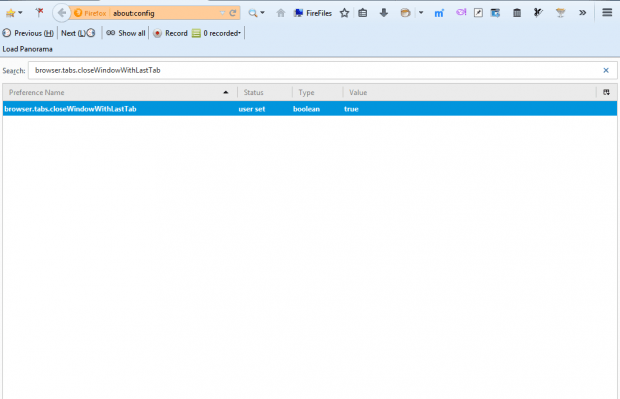This screenshot has width=620, height=399.
Task: Click the coffee cup toolbar icon
Action: (405, 13)
